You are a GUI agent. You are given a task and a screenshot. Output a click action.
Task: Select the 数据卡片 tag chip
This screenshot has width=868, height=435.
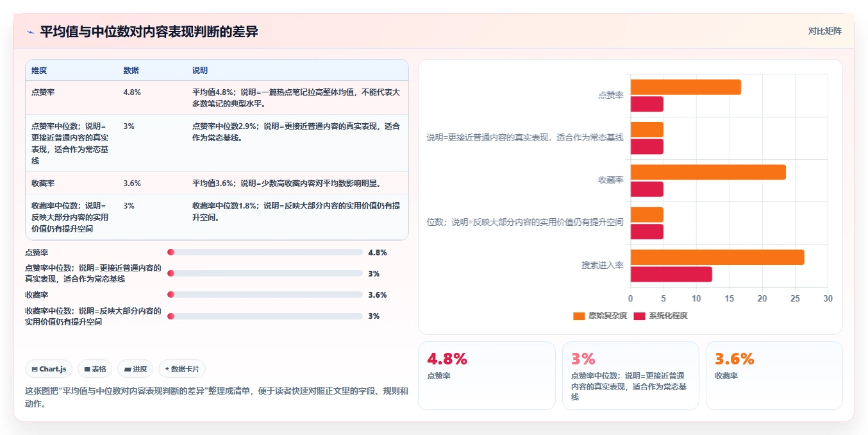(x=182, y=369)
